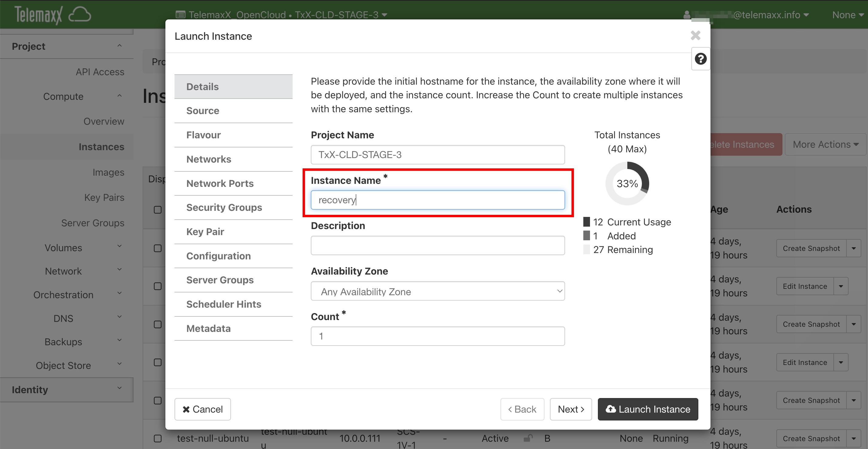Open caret next to first Create Snapshot
Screen dimensions: 868x449
pos(853,248)
